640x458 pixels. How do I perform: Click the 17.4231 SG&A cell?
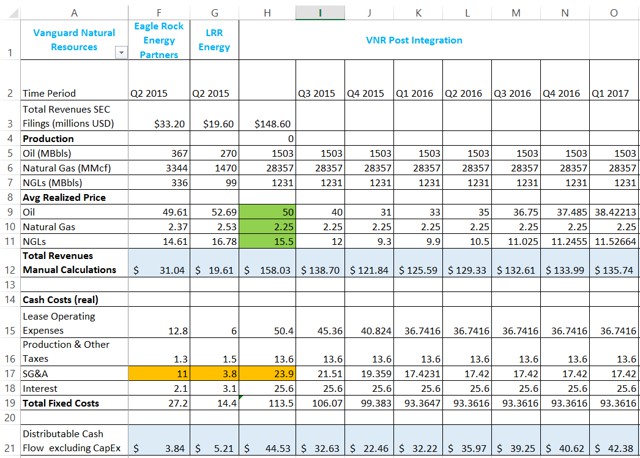[x=418, y=374]
